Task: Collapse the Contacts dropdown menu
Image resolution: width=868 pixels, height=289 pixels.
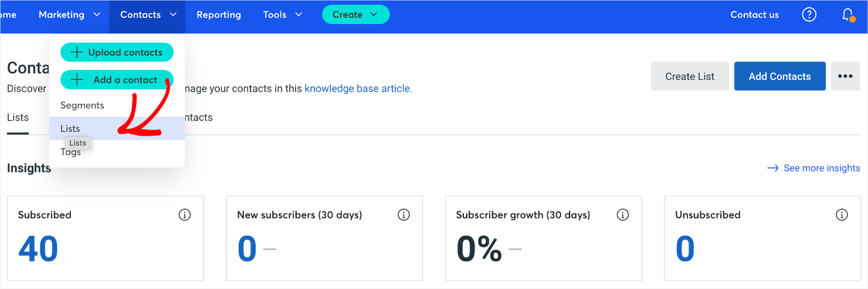Action: pyautogui.click(x=148, y=15)
